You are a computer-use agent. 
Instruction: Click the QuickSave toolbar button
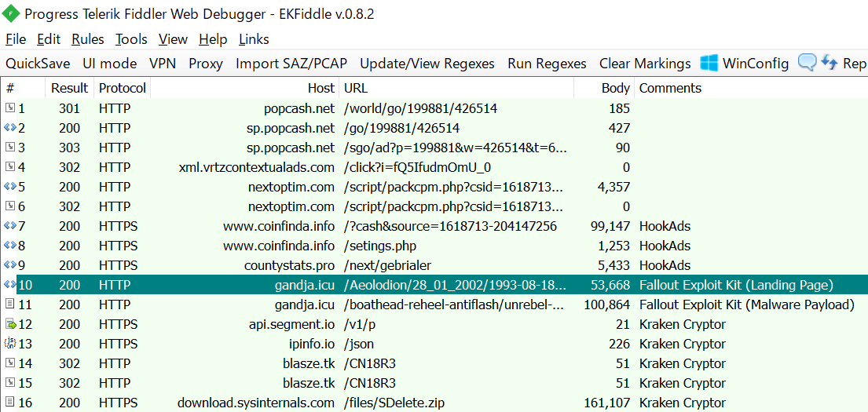point(38,64)
